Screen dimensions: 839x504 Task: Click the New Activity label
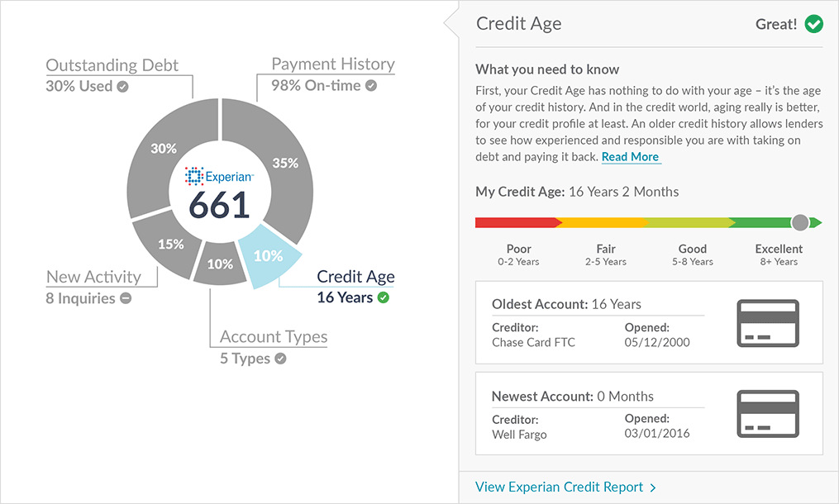pyautogui.click(x=93, y=277)
